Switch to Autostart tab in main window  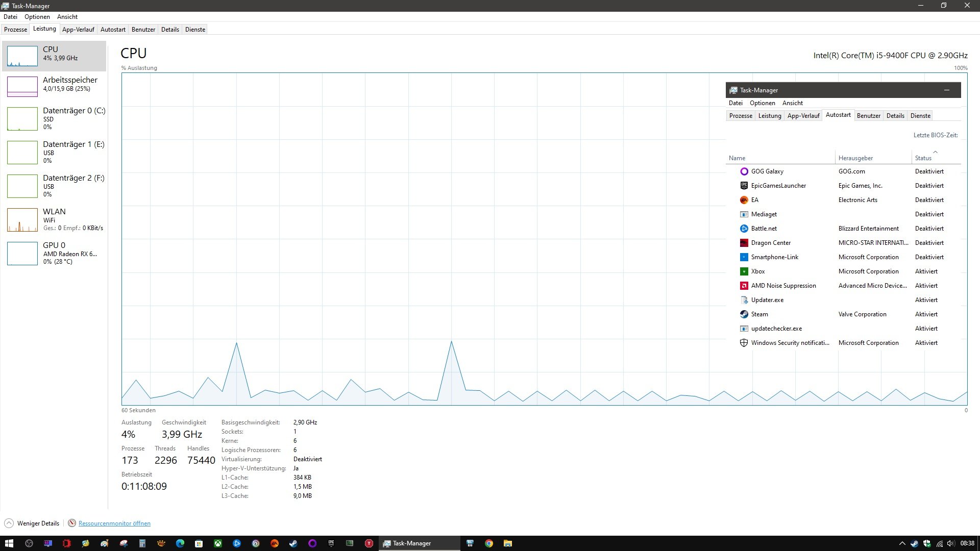click(113, 30)
